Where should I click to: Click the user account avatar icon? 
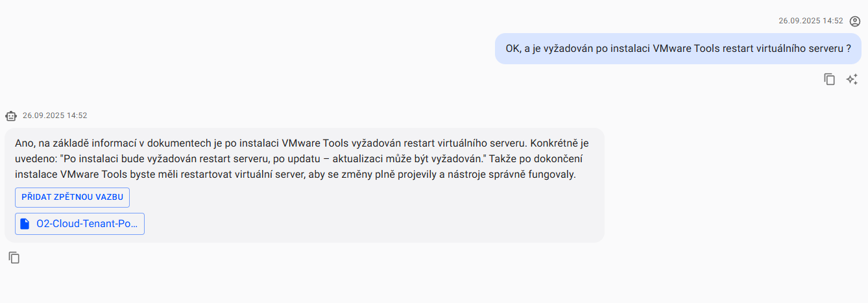tap(855, 21)
